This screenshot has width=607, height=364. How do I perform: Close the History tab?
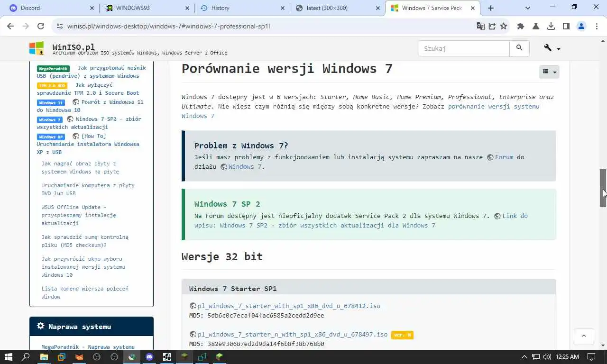(x=283, y=8)
